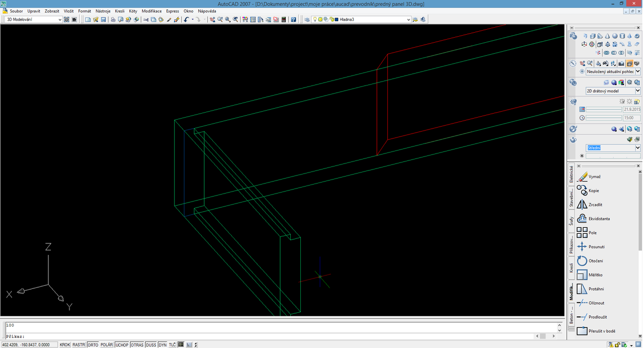644x348 pixels.
Task: Create a cylinder from the 3D panel
Action: click(622, 36)
